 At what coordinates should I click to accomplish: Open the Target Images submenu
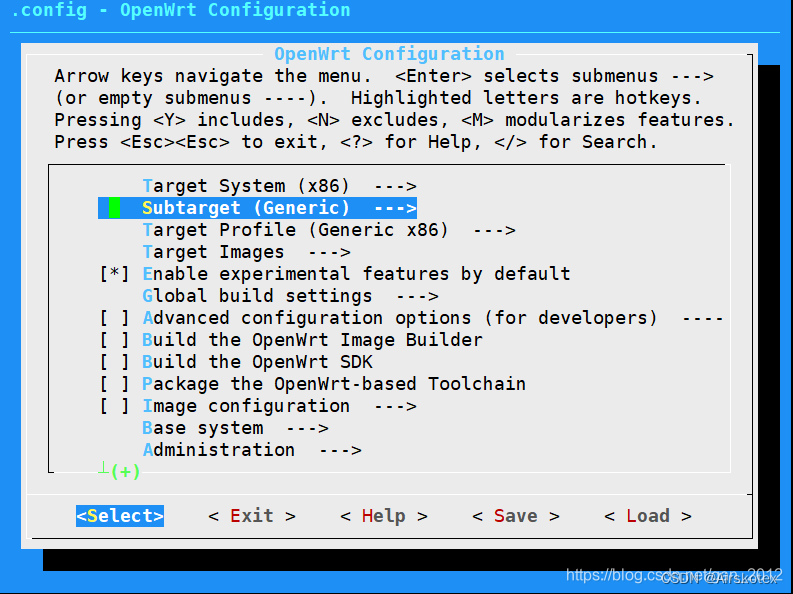246,252
